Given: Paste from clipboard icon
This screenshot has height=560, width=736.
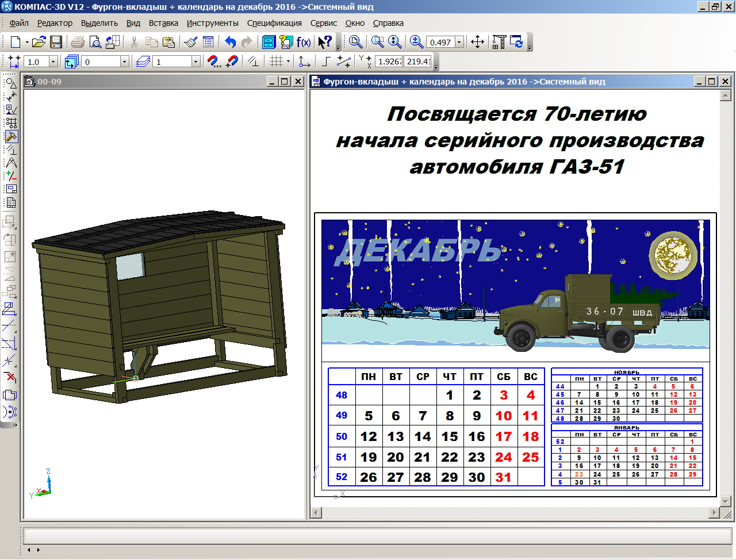Looking at the screenshot, I should tap(168, 42).
